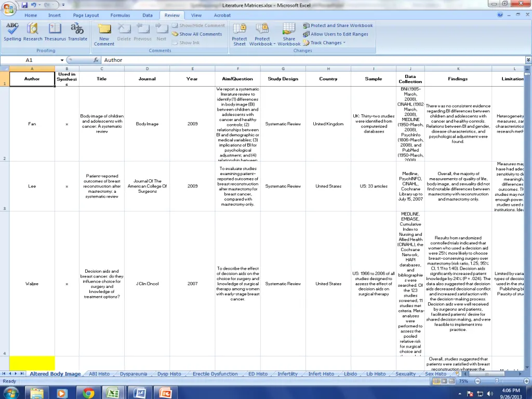Select the yellow highlighted cell in column A
The width and height of the screenshot is (532, 399).
32,363
